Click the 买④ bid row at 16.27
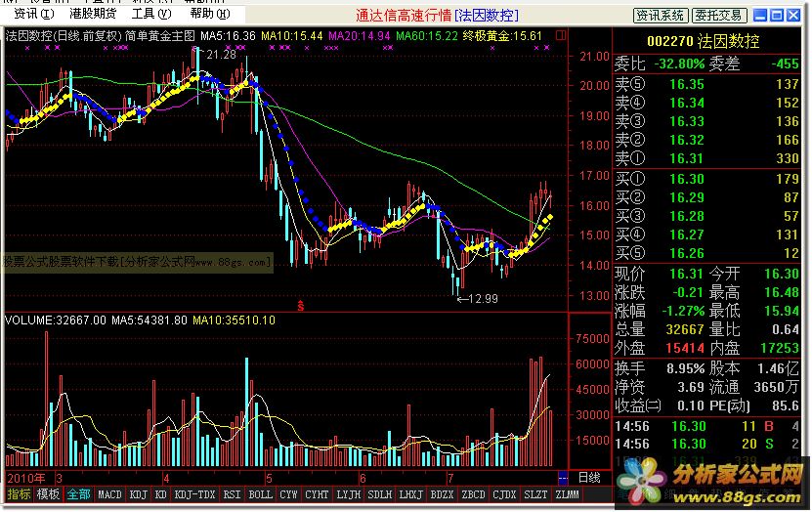 (706, 235)
